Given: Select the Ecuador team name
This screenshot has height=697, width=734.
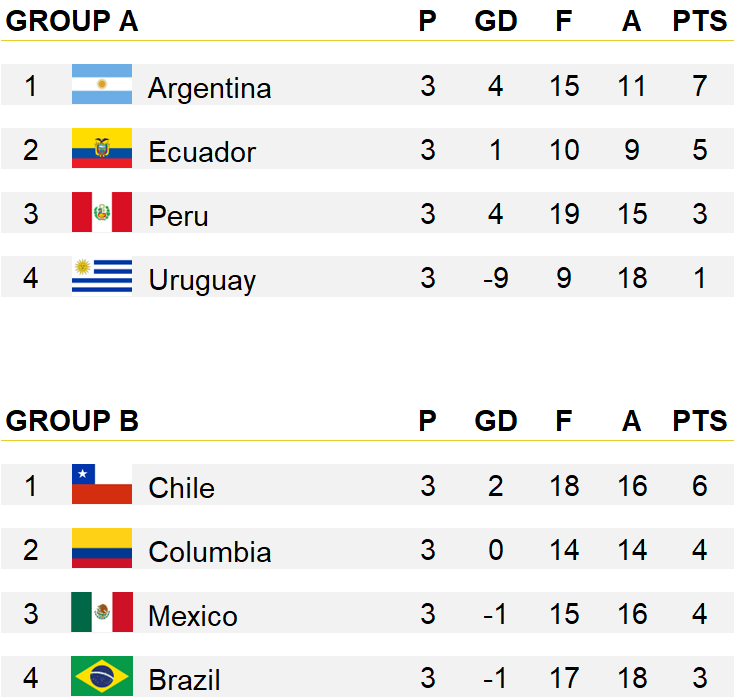Looking at the screenshot, I should pyautogui.click(x=202, y=152).
